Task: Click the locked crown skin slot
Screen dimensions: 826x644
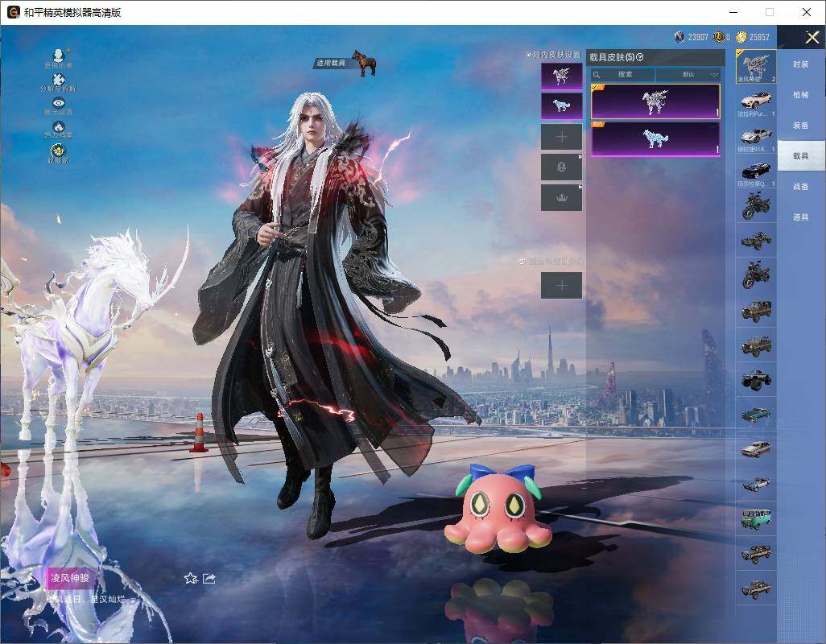Action: 562,198
